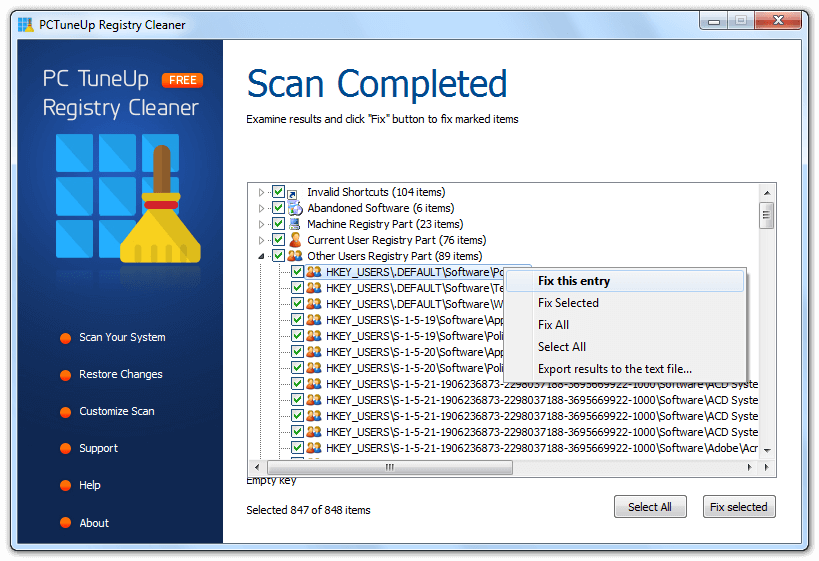Expand the Invalid Shortcuts tree node
819x561 pixels.
[261, 192]
